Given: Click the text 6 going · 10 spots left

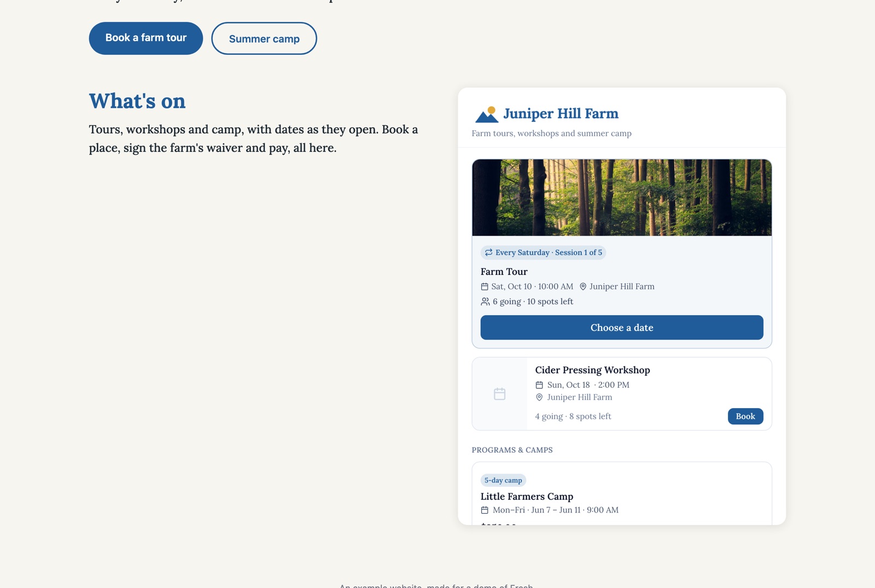Looking at the screenshot, I should (x=533, y=301).
